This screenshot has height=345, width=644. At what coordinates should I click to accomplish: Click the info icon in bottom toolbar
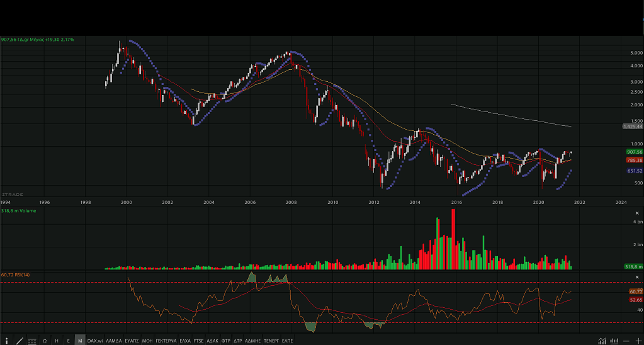click(x=6, y=341)
